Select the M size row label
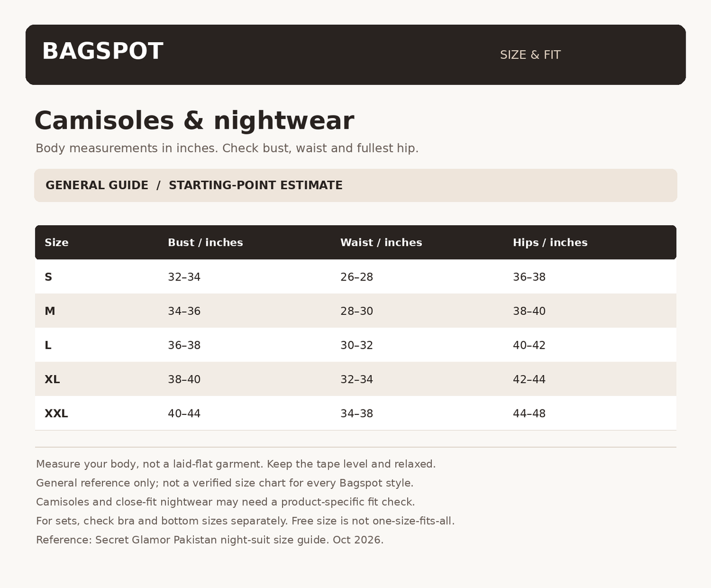 (50, 311)
